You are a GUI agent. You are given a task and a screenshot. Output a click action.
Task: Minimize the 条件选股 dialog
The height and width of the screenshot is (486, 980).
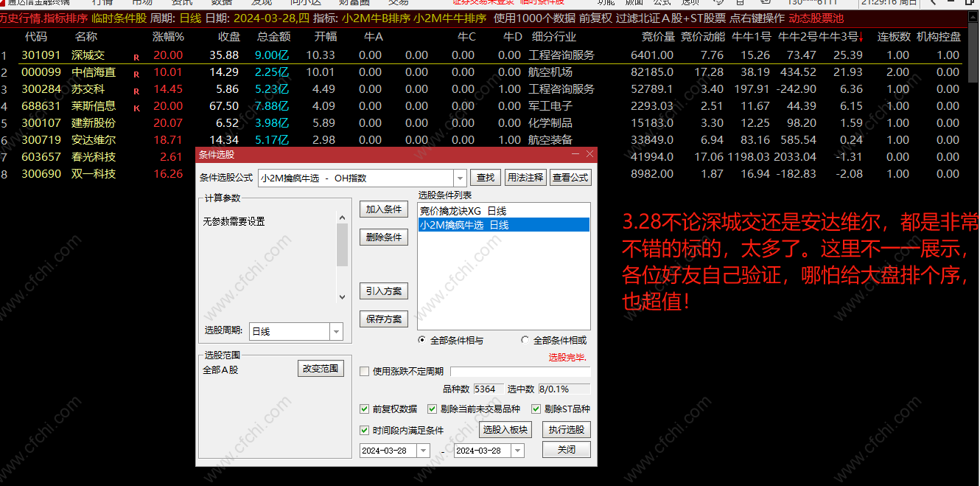pyautogui.click(x=576, y=154)
